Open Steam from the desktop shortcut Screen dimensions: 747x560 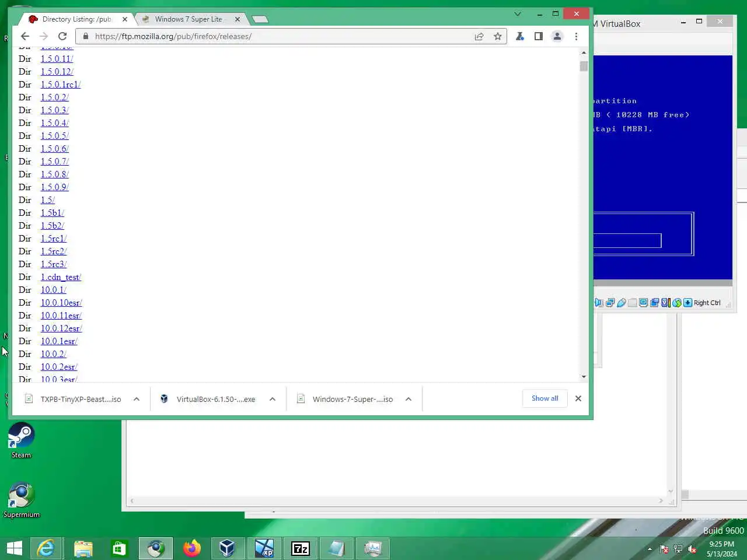click(x=21, y=440)
